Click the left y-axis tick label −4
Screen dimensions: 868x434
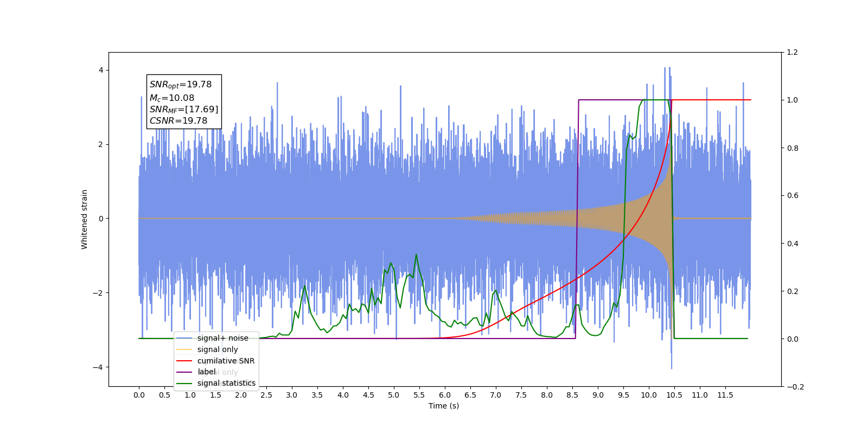(98, 367)
